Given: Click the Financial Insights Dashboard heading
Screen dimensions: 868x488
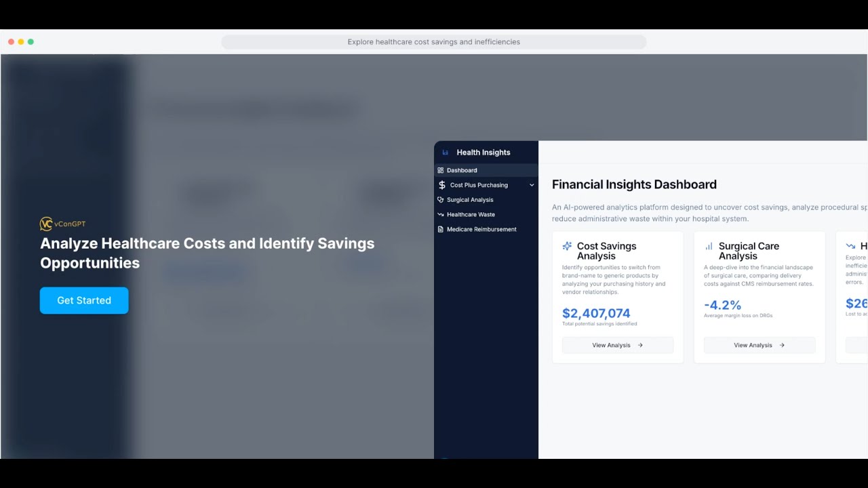Looking at the screenshot, I should (x=634, y=184).
